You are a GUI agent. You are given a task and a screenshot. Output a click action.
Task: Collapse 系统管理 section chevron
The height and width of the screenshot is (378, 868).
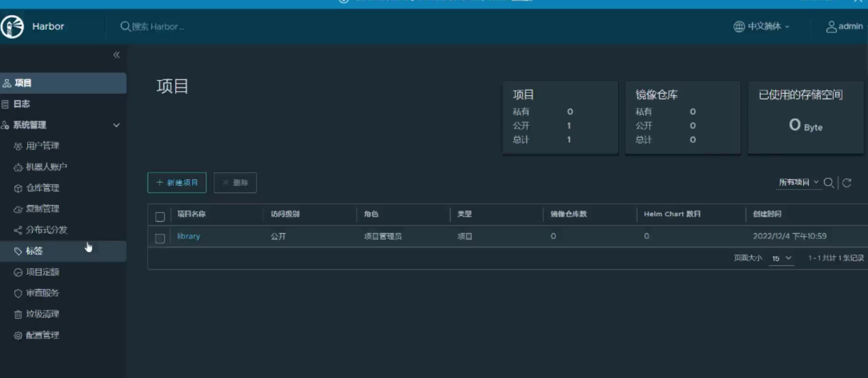click(117, 125)
